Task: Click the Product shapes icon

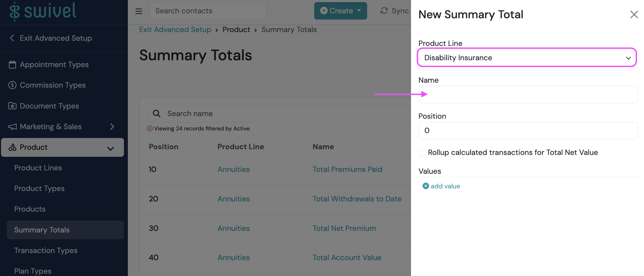Action: point(12,147)
